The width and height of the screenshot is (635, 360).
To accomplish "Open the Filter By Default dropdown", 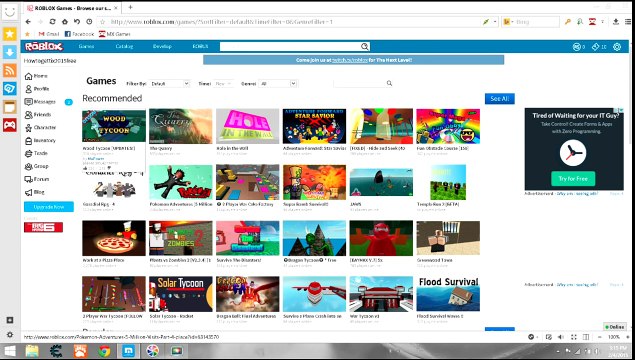I will point(169,84).
